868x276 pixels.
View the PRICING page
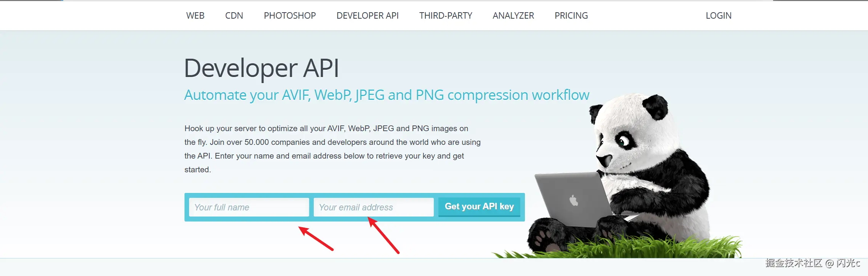point(571,16)
